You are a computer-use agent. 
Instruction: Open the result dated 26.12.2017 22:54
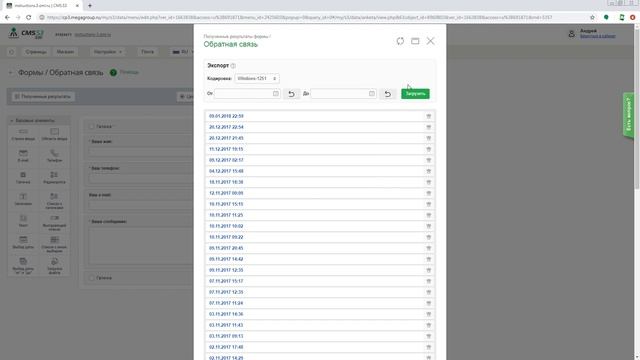pyautogui.click(x=226, y=127)
